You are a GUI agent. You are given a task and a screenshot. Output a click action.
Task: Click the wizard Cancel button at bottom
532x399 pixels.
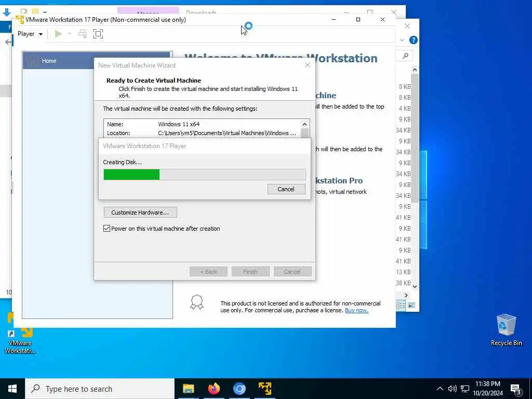pyautogui.click(x=292, y=272)
